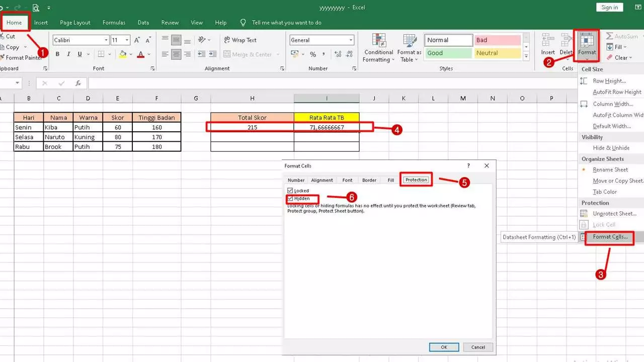Screen dimensions: 644x362
Task: Click the Insert cells icon
Action: [548, 44]
